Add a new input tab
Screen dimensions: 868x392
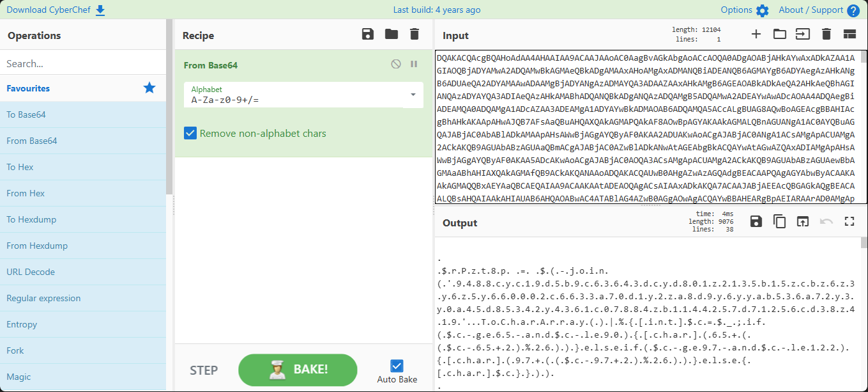pyautogui.click(x=756, y=35)
